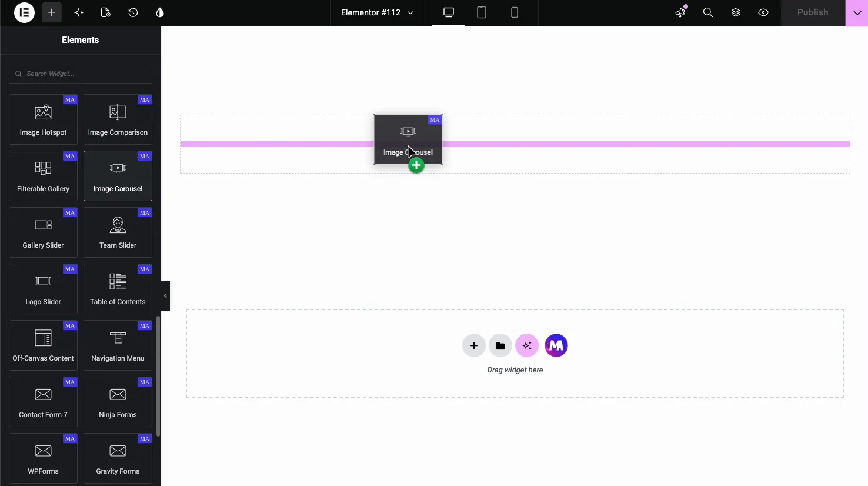Click the pink AI build button on canvas

click(x=527, y=345)
